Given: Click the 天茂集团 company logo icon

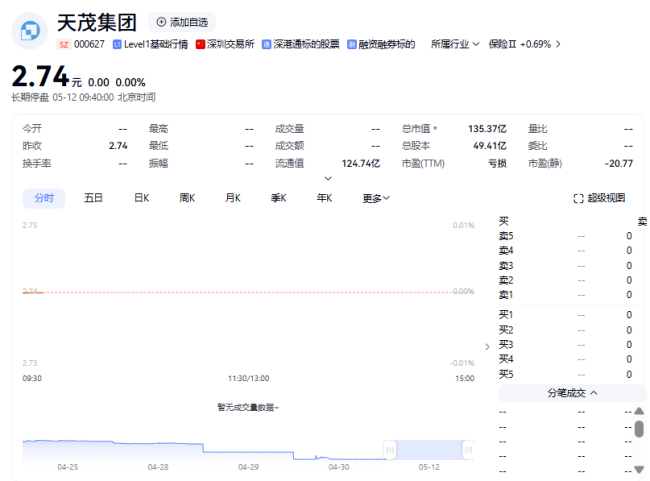Looking at the screenshot, I should 30,31.
